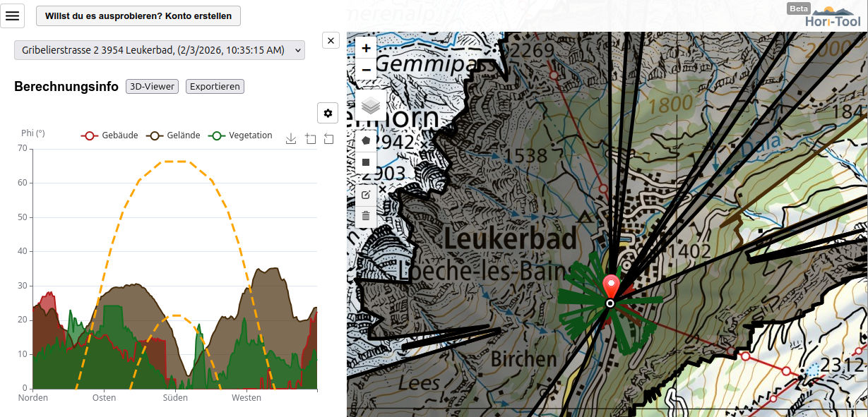Select the draw rectangle tool
Viewport: 868px width, 417px height.
point(366,162)
